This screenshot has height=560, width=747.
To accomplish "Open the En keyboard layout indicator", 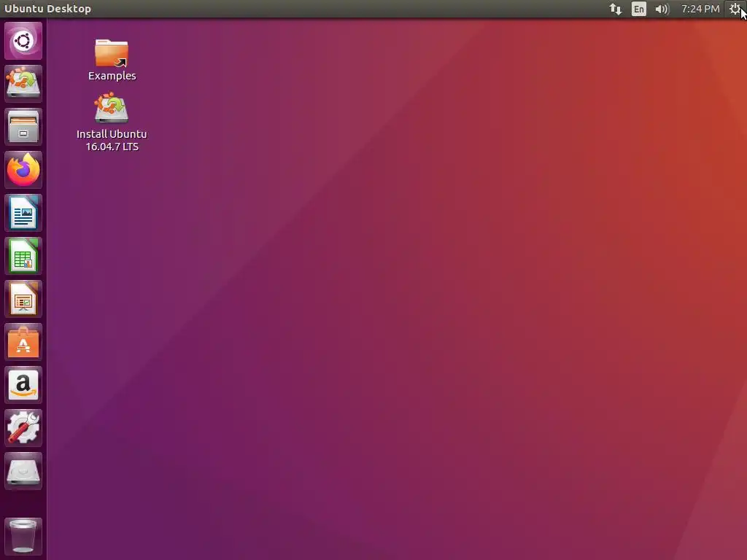I will point(639,9).
